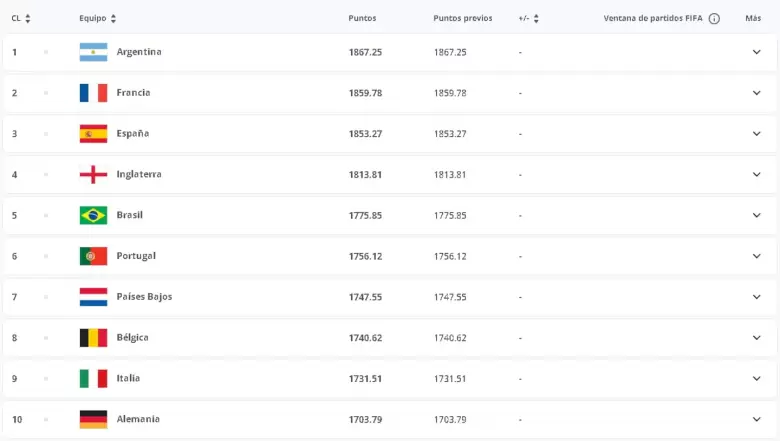Viewport: 780px width, 441px height.
Task: Click the Países Bajos flag icon
Action: [x=94, y=297]
